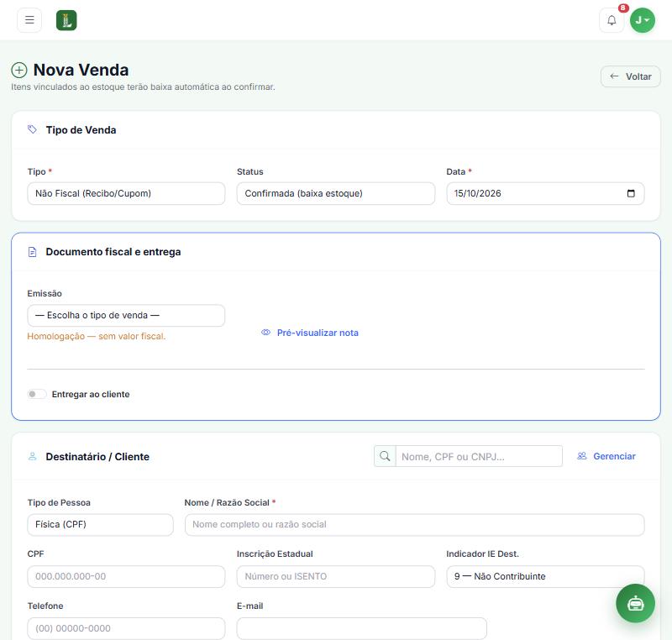Click the Nome, CPF ou CNPJ search field

point(479,456)
